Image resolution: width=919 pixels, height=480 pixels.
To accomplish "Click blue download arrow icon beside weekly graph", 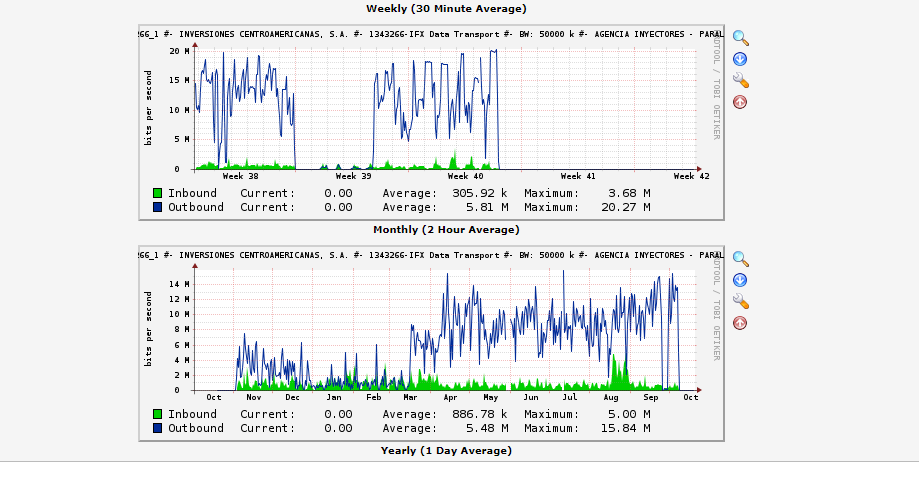I will click(740, 59).
